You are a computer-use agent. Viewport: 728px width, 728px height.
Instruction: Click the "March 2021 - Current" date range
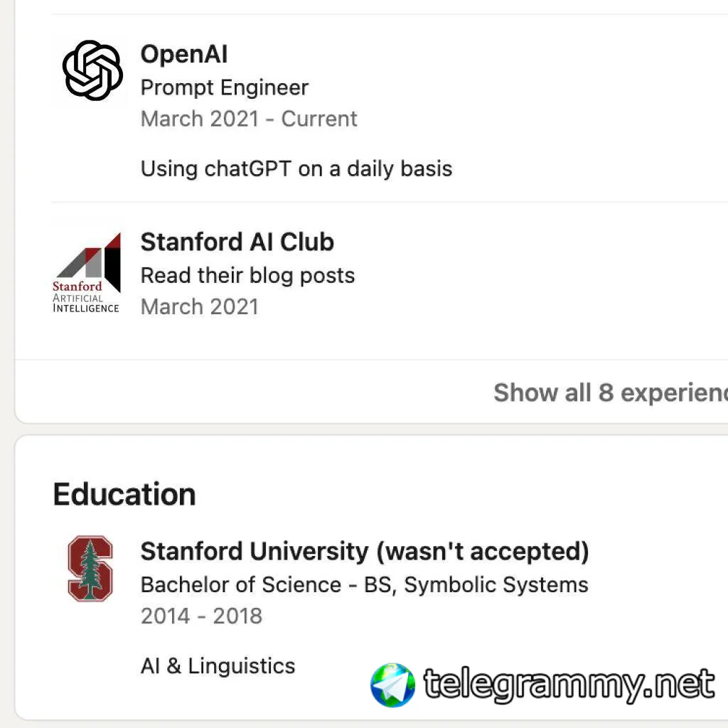coord(249,119)
